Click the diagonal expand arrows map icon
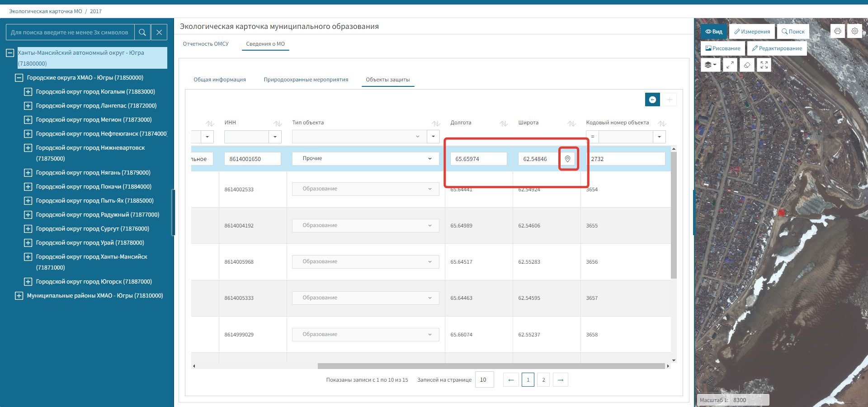Viewport: 868px width, 407px height. 730,65
